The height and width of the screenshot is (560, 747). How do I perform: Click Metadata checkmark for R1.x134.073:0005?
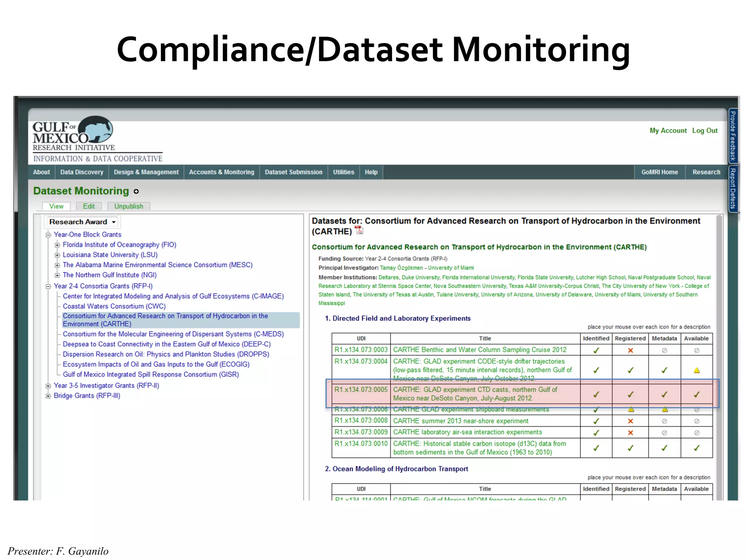coord(665,394)
